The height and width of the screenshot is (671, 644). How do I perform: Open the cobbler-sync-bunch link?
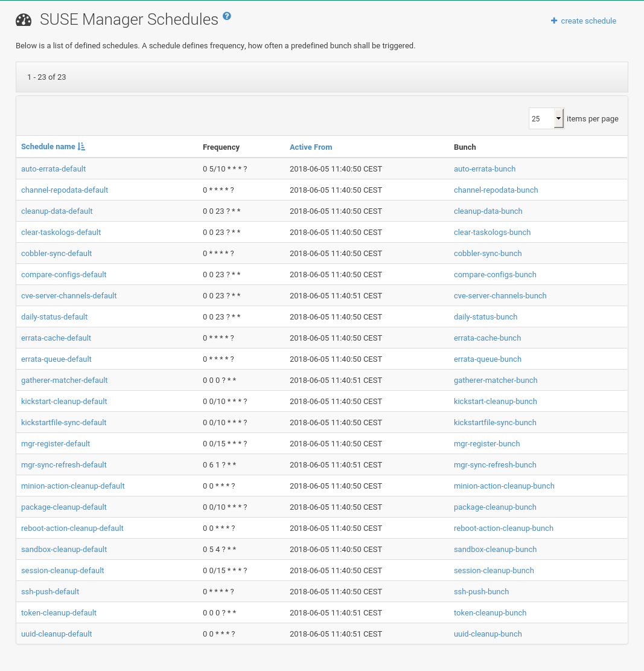(487, 253)
